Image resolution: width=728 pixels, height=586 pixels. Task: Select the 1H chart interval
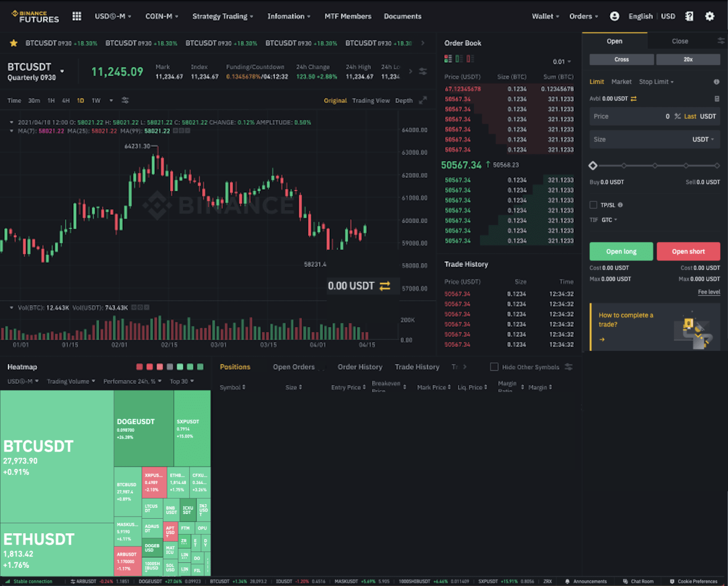click(x=51, y=101)
